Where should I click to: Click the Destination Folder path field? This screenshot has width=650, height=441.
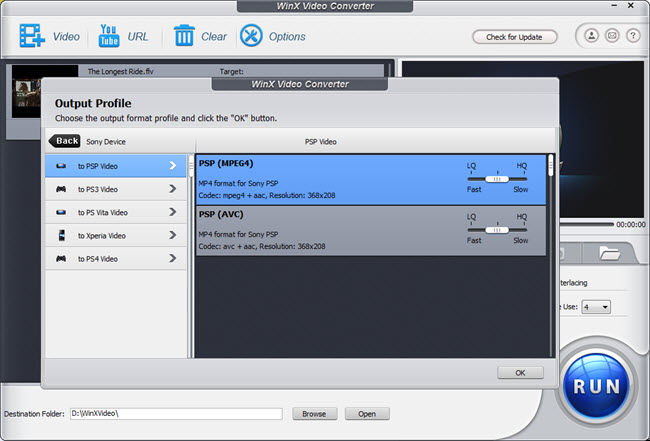[x=176, y=414]
